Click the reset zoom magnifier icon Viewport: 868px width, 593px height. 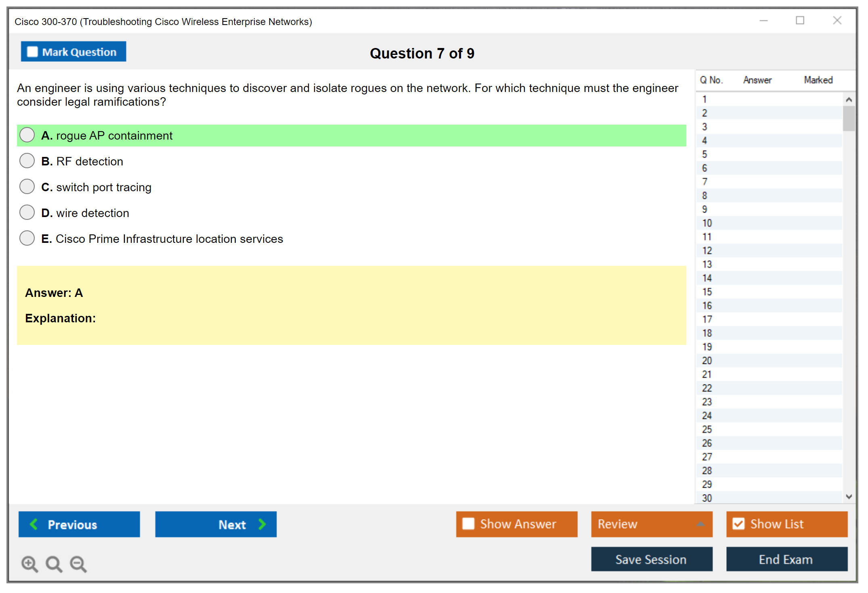tap(54, 564)
